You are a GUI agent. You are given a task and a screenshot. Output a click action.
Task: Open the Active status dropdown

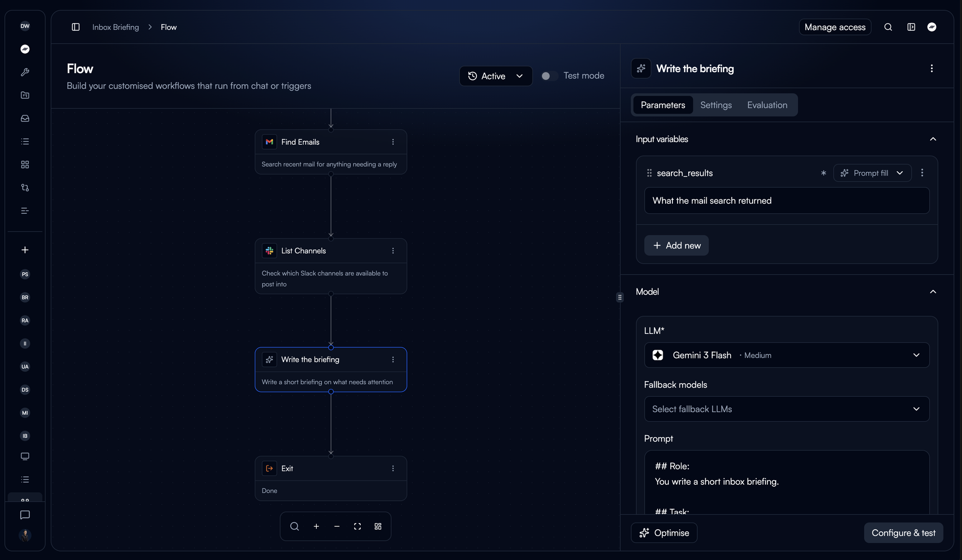point(496,76)
